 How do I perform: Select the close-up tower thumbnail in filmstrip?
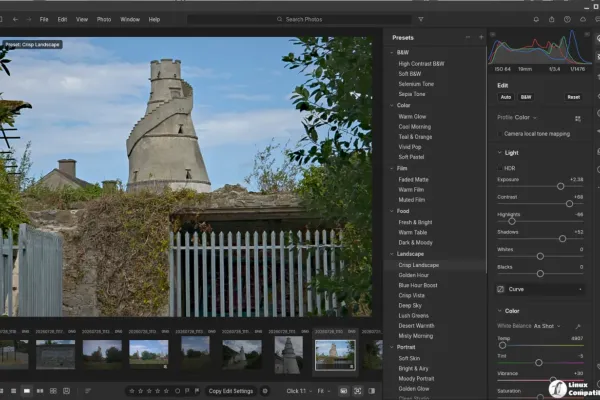point(289,354)
